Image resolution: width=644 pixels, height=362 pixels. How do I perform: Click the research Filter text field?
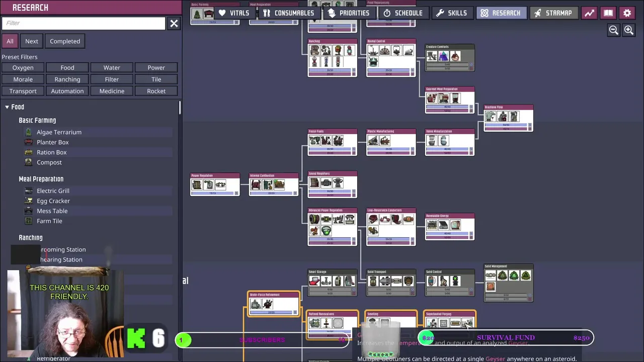pyautogui.click(x=84, y=23)
